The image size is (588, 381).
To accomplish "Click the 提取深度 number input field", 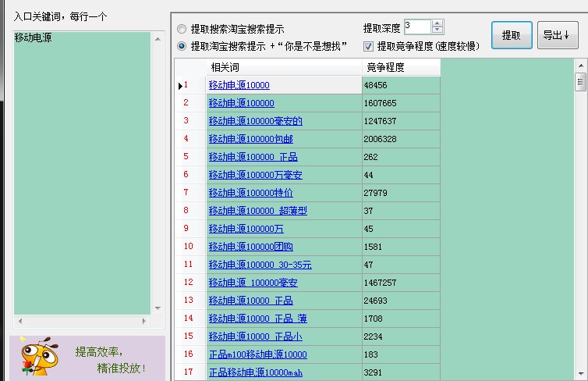I will point(417,27).
